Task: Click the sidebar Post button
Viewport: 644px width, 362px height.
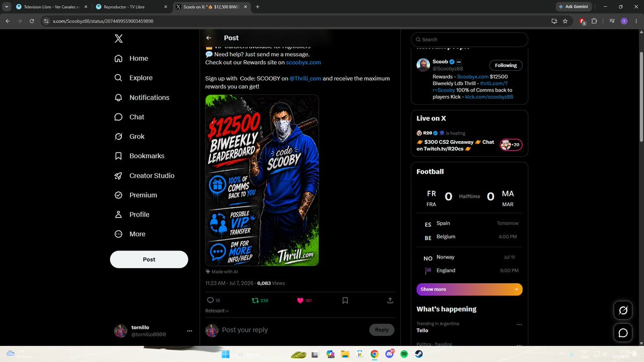Action: click(x=149, y=259)
